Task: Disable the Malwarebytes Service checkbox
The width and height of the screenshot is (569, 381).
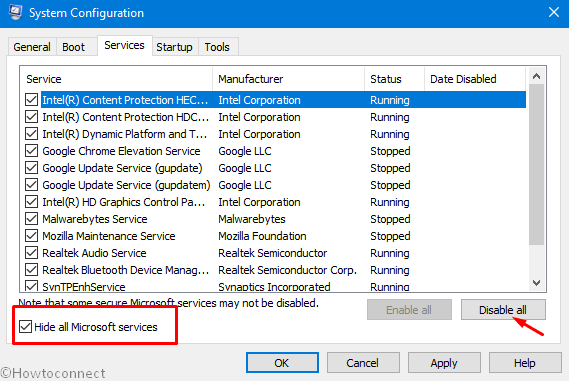Action: click(32, 218)
